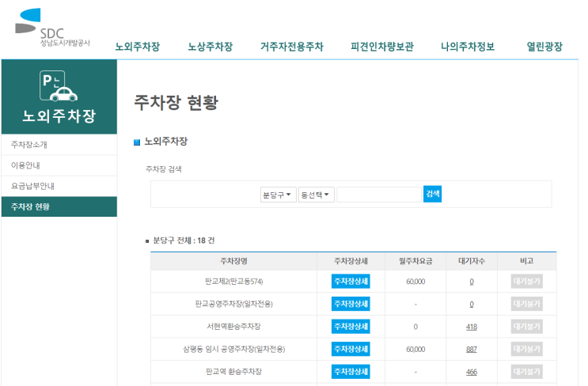Click the 분당구 전체 : 18 건 count text
The width and height of the screenshot is (588, 386).
pyautogui.click(x=184, y=240)
